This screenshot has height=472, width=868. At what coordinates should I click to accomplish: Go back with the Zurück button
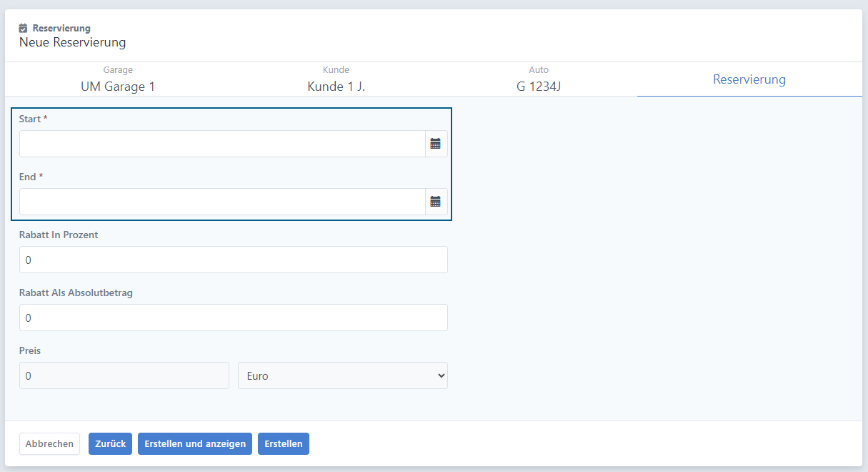(x=110, y=443)
